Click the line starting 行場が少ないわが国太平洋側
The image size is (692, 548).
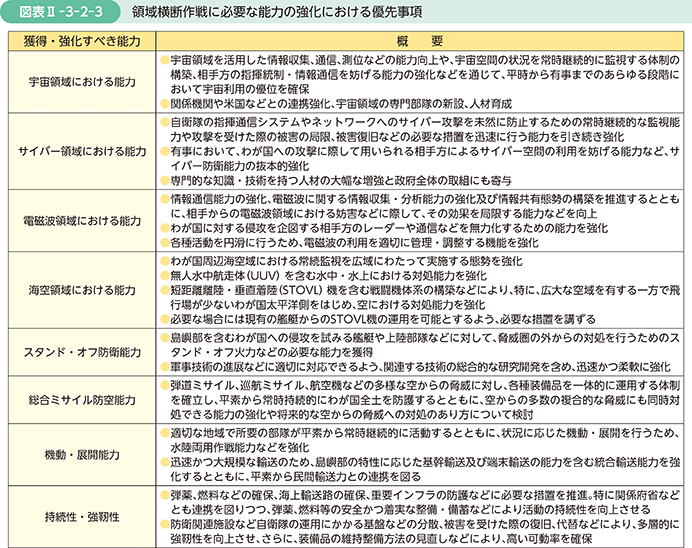(328, 305)
